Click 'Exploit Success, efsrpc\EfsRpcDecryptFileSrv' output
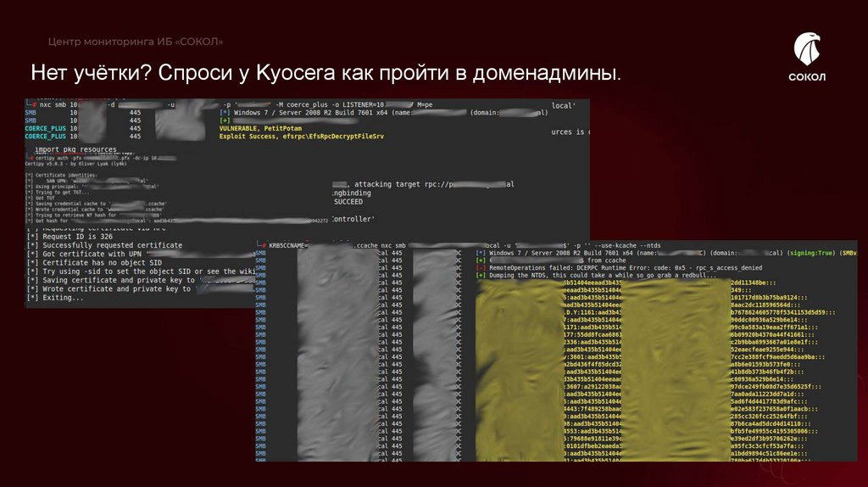This screenshot has width=868, height=487. point(301,136)
